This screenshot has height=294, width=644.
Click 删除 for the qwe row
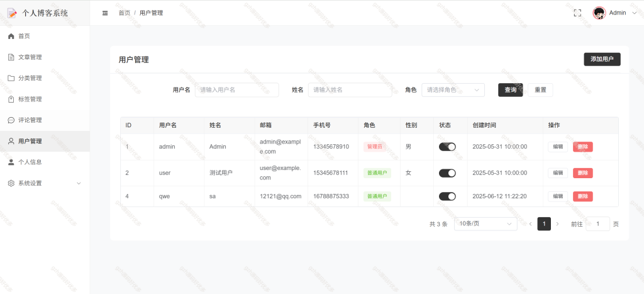tap(583, 196)
